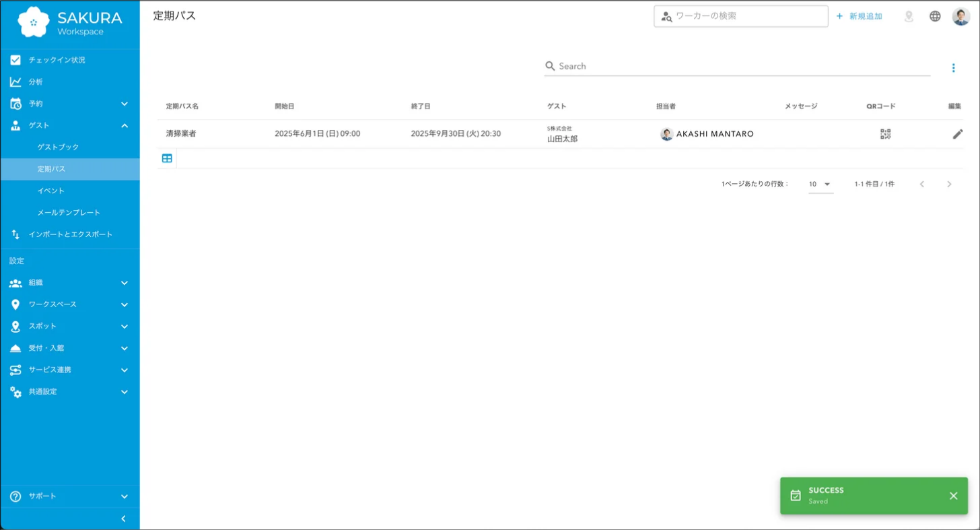The height and width of the screenshot is (530, 980).
Task: Sort by 開始日 column header
Action: [285, 106]
